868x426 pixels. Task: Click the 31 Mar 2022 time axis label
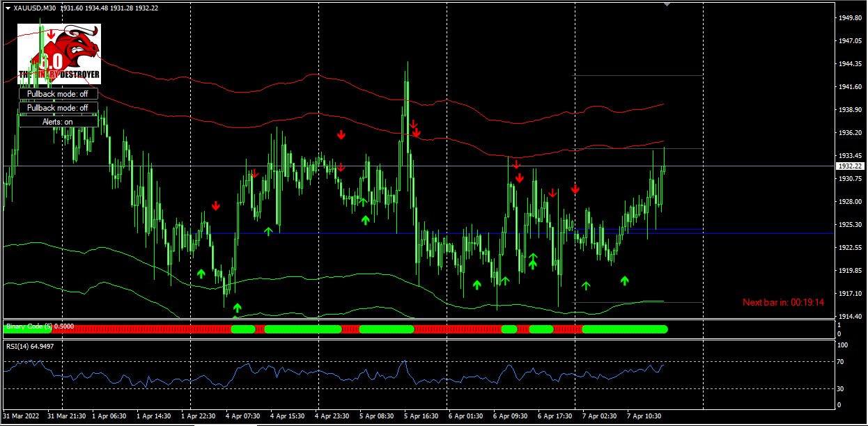pos(22,416)
